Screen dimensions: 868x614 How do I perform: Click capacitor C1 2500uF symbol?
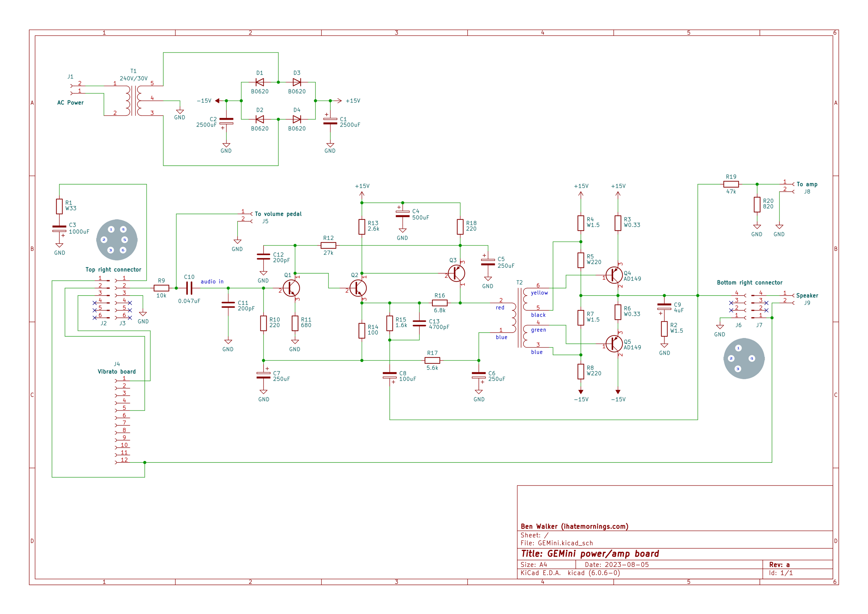330,121
